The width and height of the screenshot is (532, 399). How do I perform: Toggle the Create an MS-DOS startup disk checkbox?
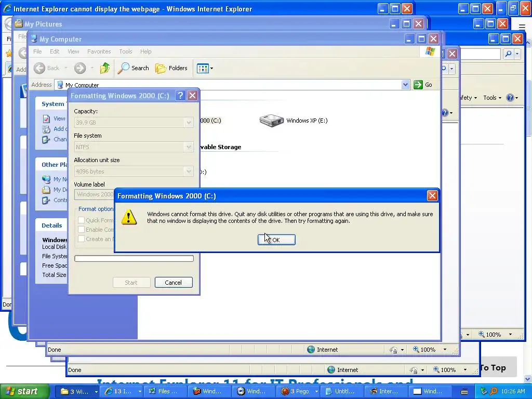click(82, 239)
